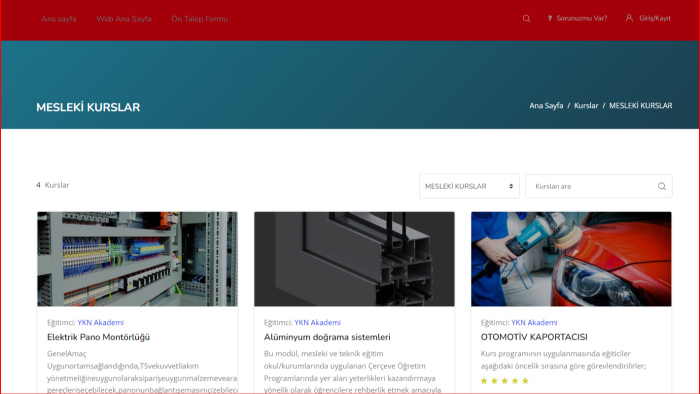The width and height of the screenshot is (700, 394).
Task: Open the Elektrik Pano Montörlüğü course title
Action: click(98, 337)
